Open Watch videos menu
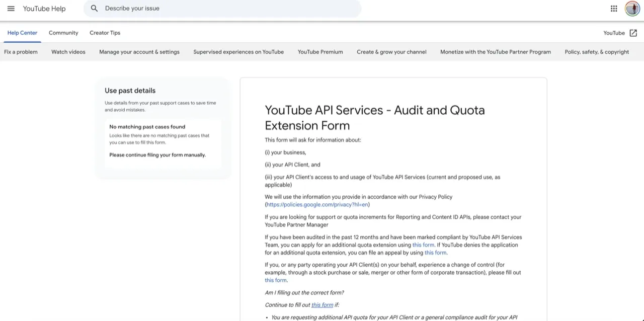 [68, 52]
